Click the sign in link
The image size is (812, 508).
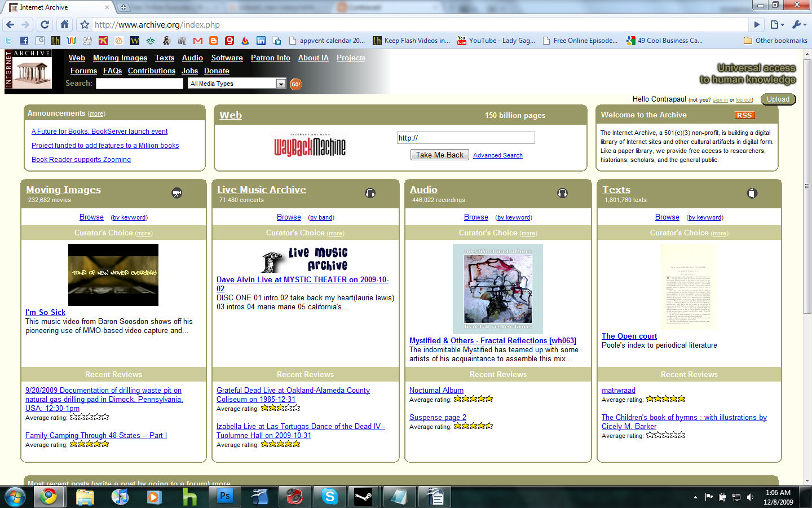tap(720, 100)
